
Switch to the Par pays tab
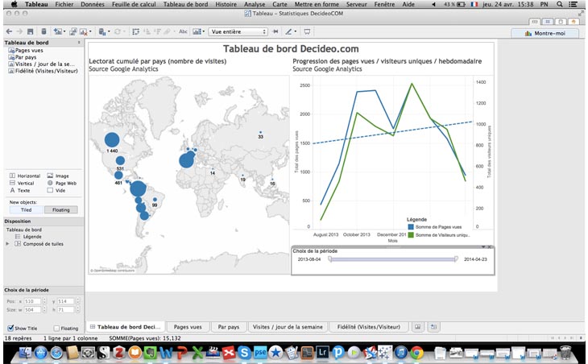(229, 327)
